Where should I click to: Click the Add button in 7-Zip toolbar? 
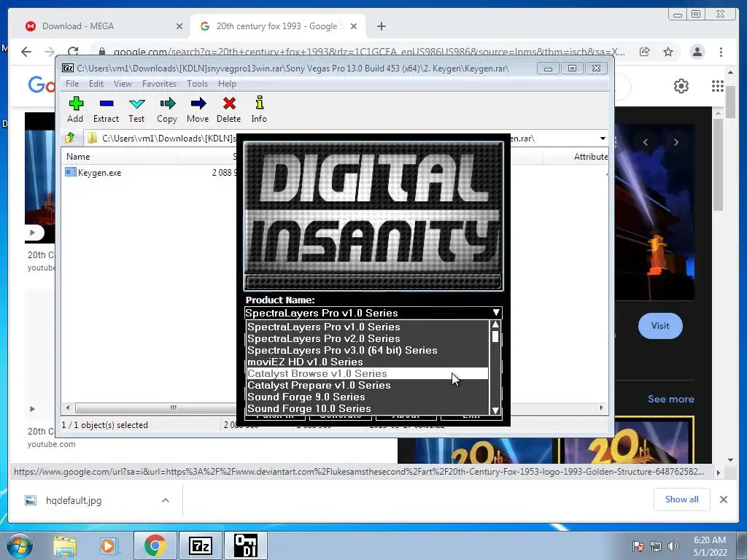(x=75, y=109)
